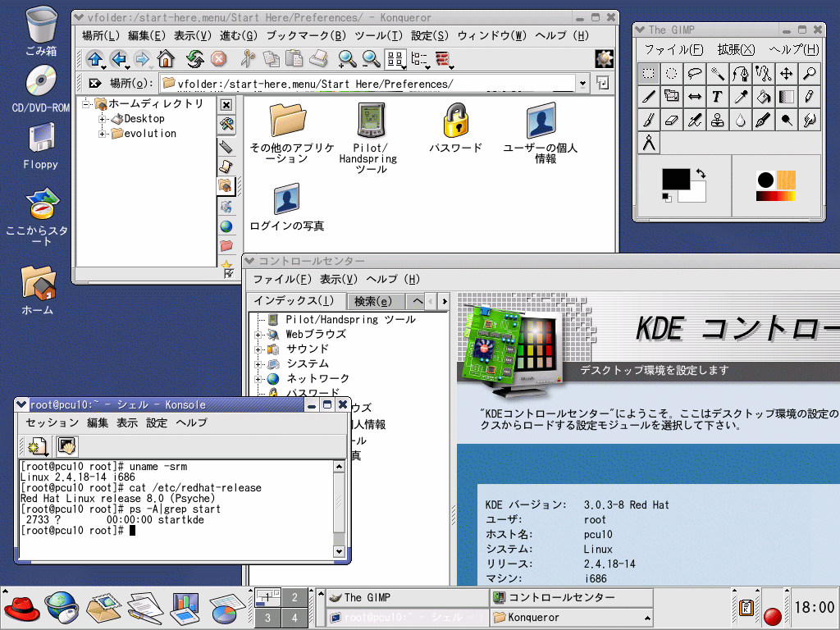
Task: Open 表示(V) menu in コントロールセンター
Action: tap(339, 279)
